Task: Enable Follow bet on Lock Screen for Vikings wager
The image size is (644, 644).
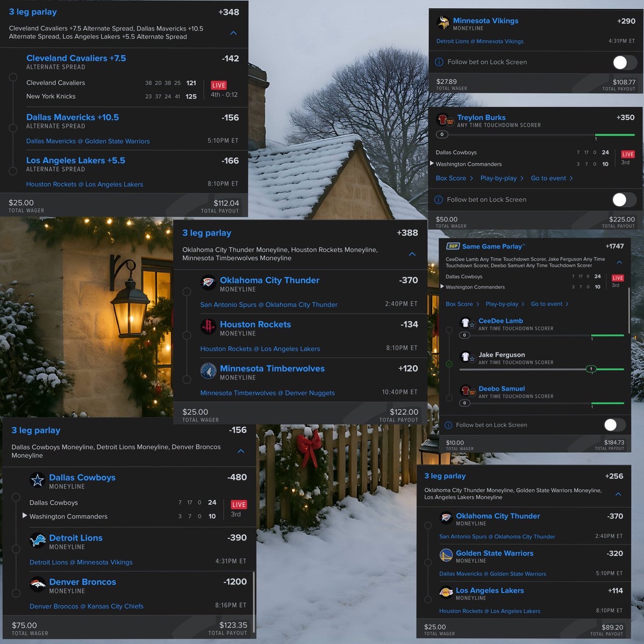Action: pos(623,62)
